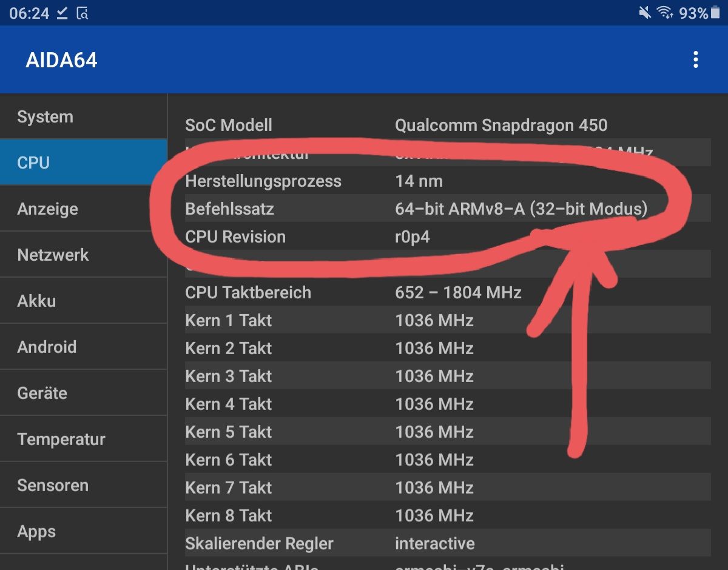Switch to the Anzeige section

(84, 209)
